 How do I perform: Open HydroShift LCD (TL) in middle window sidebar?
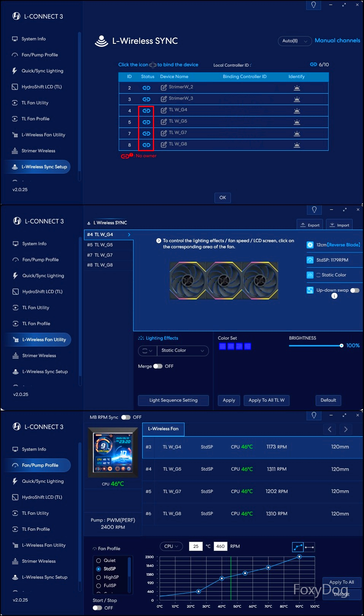(42, 292)
